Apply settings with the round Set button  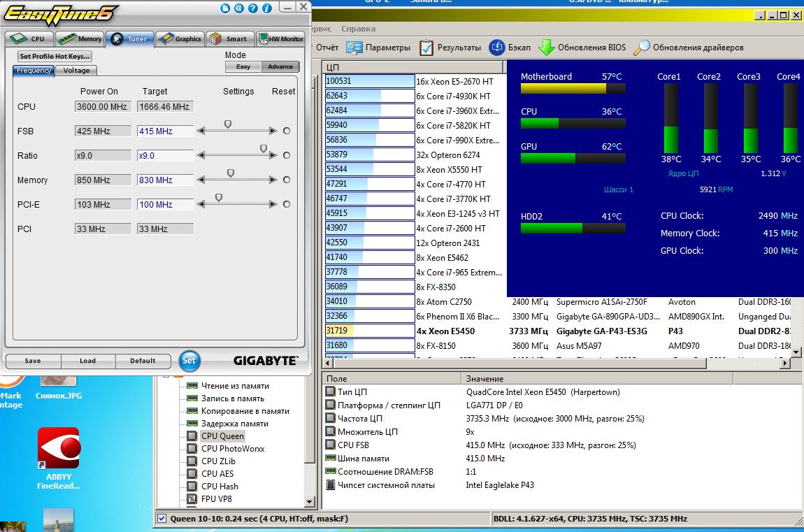click(189, 360)
